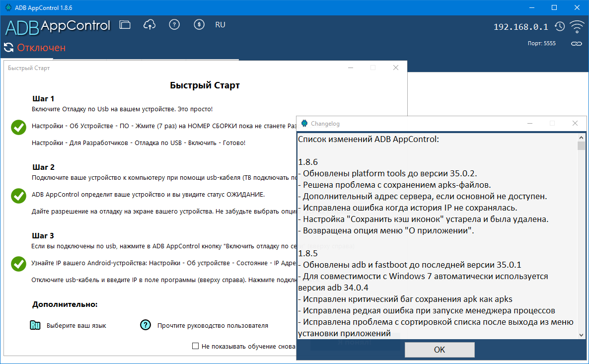Click the IP address field 192.168.0.1
The width and height of the screenshot is (589, 364).
[520, 27]
